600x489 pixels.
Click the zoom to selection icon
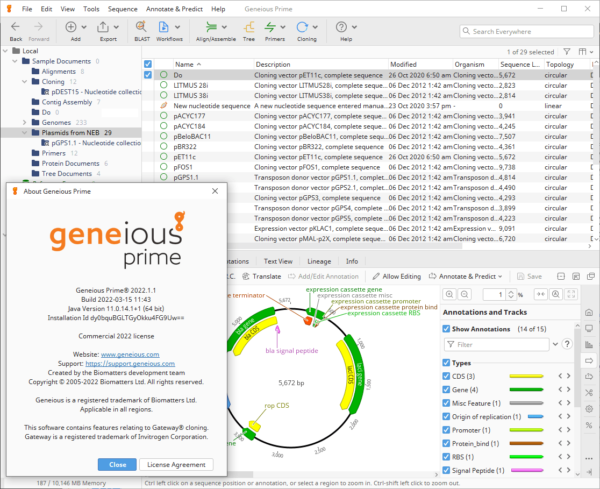pos(556,294)
